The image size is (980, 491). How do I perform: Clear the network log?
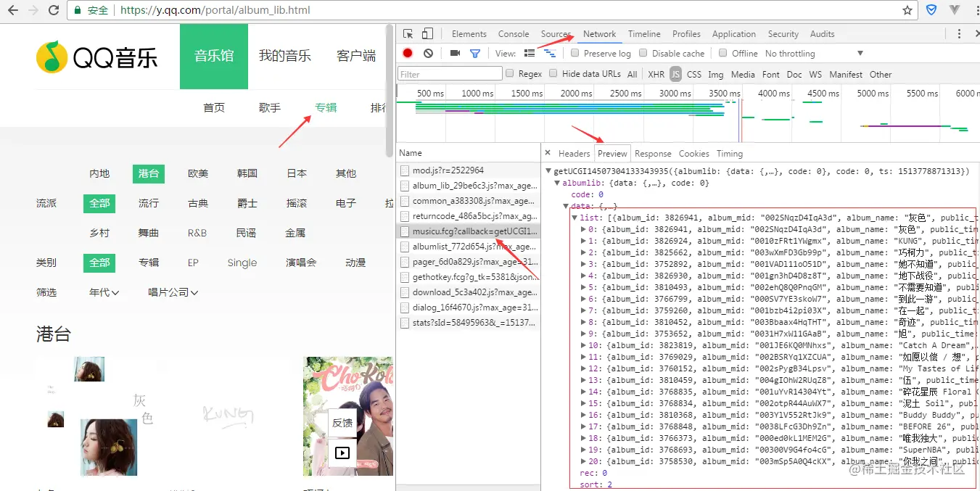coord(429,53)
